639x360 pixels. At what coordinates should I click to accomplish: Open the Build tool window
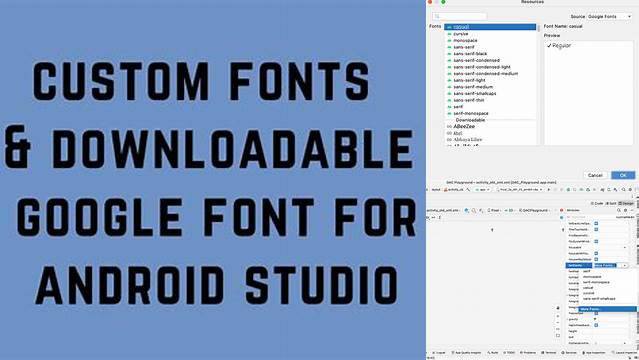click(x=494, y=353)
